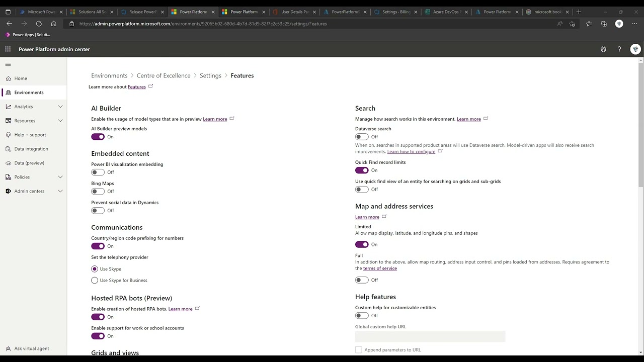This screenshot has height=362, width=644.
Task: Toggle Prevent social data in Dynamics
Action: [98, 211]
